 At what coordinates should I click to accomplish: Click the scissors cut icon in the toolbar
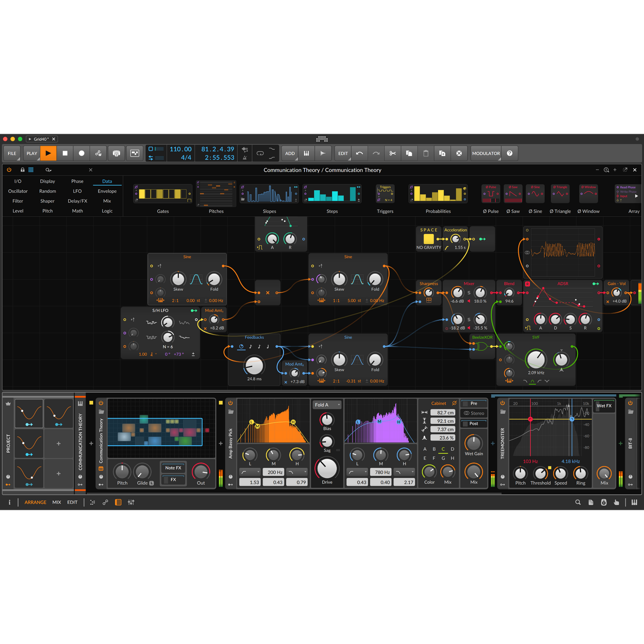[392, 153]
